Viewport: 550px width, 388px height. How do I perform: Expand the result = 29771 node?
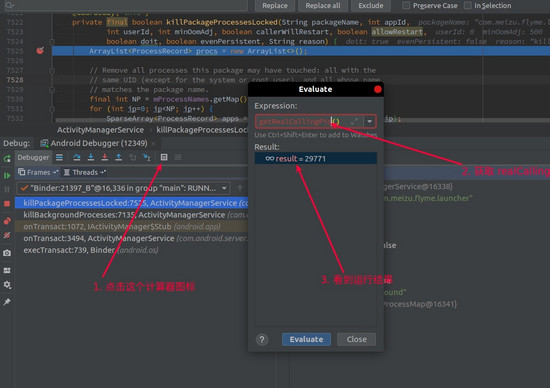click(269, 159)
